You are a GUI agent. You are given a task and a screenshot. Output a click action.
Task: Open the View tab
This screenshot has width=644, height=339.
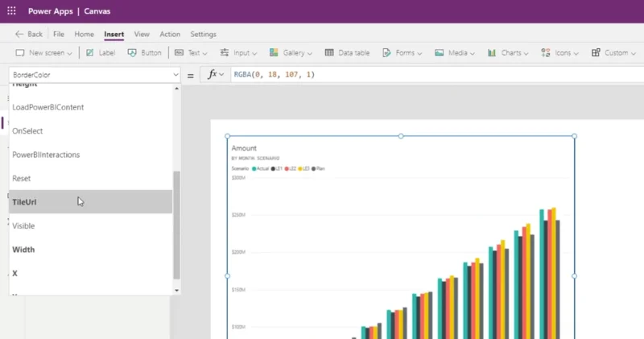[142, 34]
